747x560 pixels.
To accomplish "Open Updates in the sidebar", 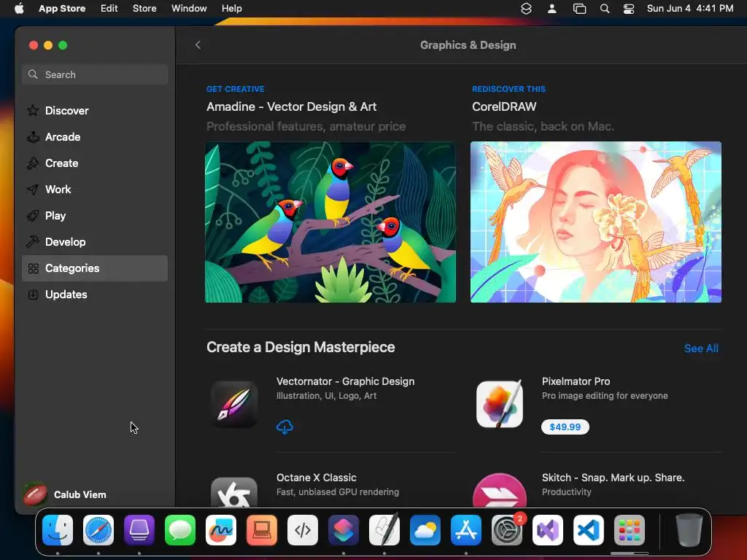I will [x=95, y=295].
